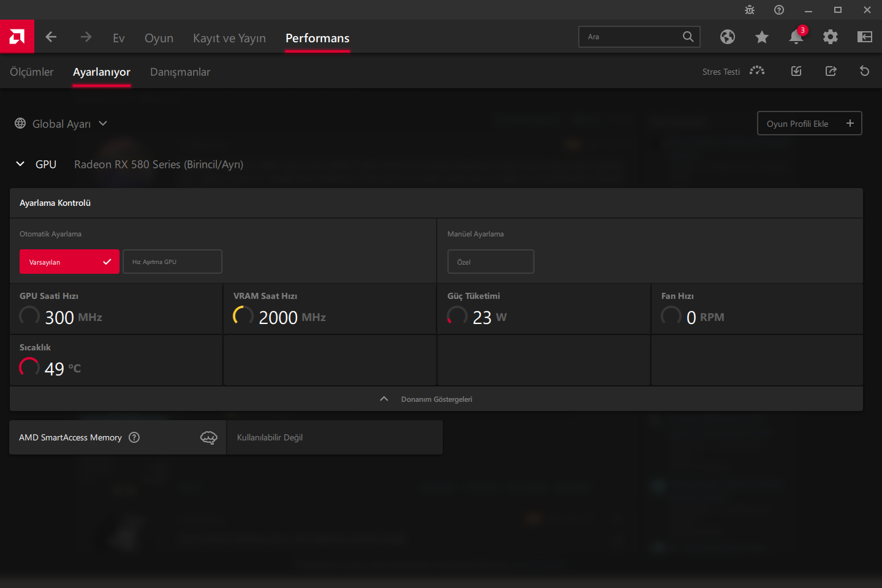The height and width of the screenshot is (588, 882).
Task: Toggle the sidebar panel icon
Action: [x=865, y=37]
